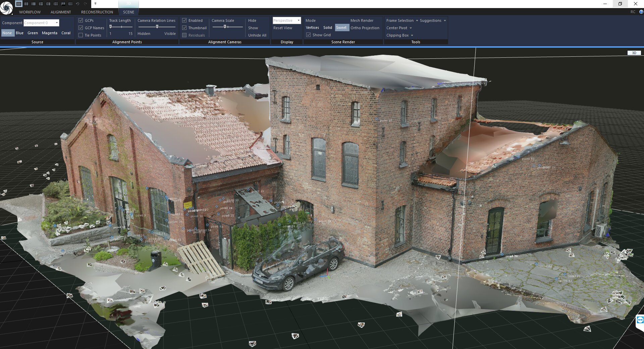
Task: Select the SCENE tab
Action: (128, 12)
